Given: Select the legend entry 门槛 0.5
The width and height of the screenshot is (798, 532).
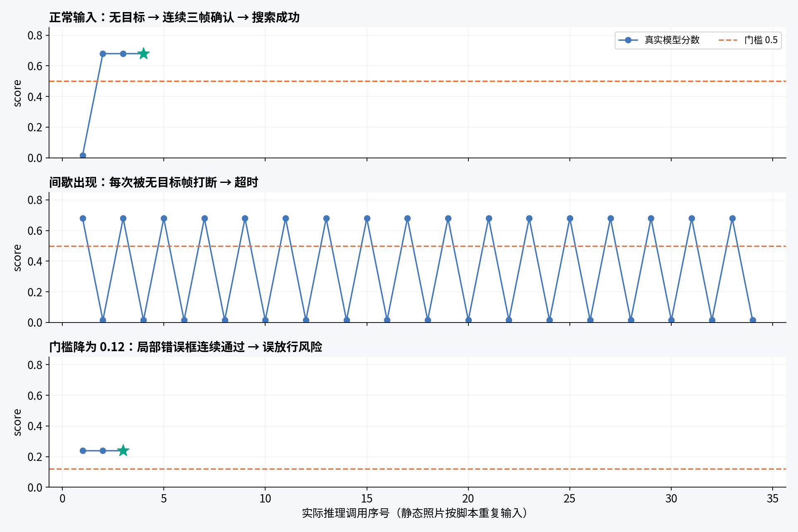Looking at the screenshot, I should pos(748,40).
